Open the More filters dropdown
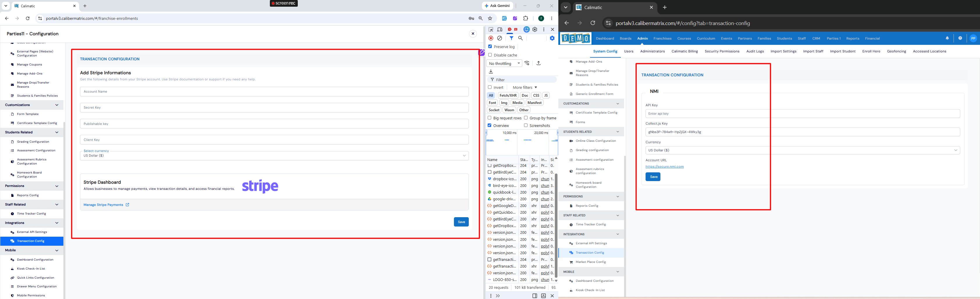This screenshot has width=980, height=299. tap(525, 87)
